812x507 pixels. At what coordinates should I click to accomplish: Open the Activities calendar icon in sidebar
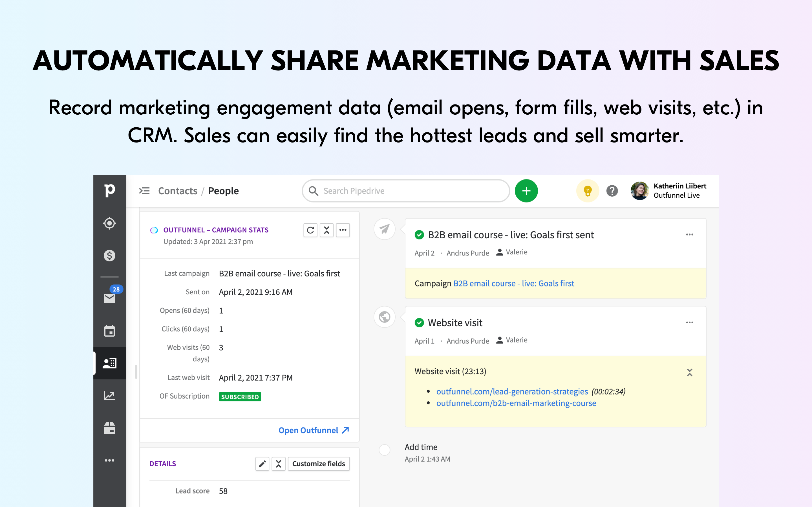point(109,331)
